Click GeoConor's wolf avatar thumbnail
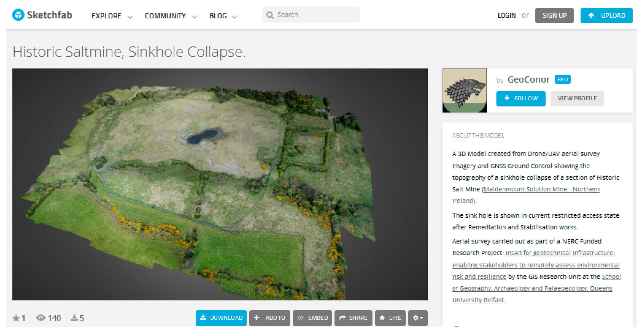This screenshot has height=335, width=644. coord(464,91)
